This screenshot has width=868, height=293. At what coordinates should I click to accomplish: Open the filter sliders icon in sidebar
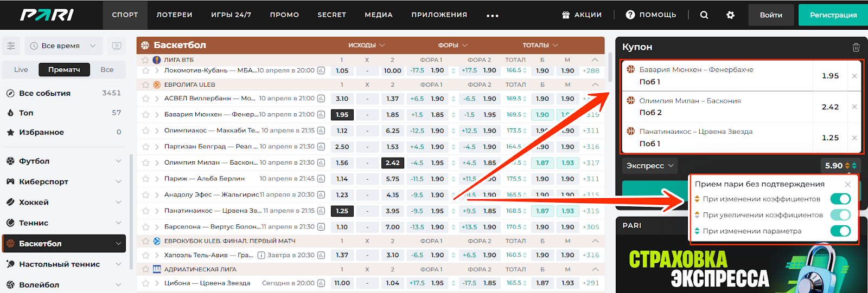pyautogui.click(x=11, y=46)
